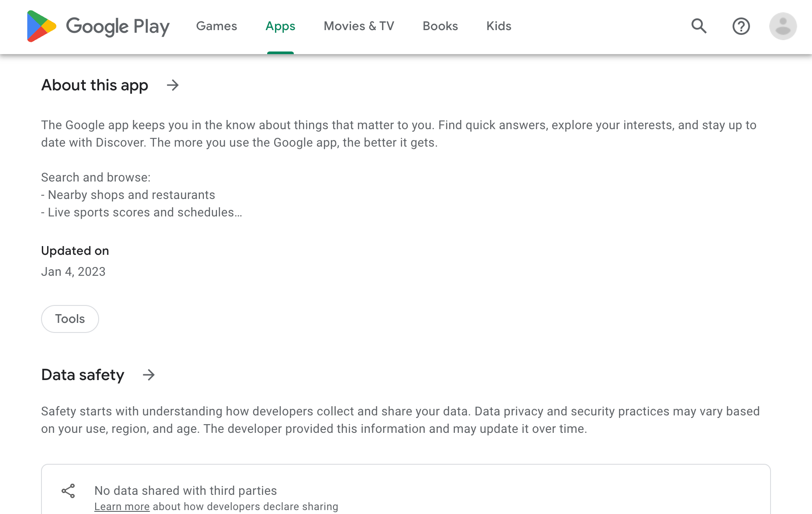Open the Help center question mark icon

click(x=741, y=26)
